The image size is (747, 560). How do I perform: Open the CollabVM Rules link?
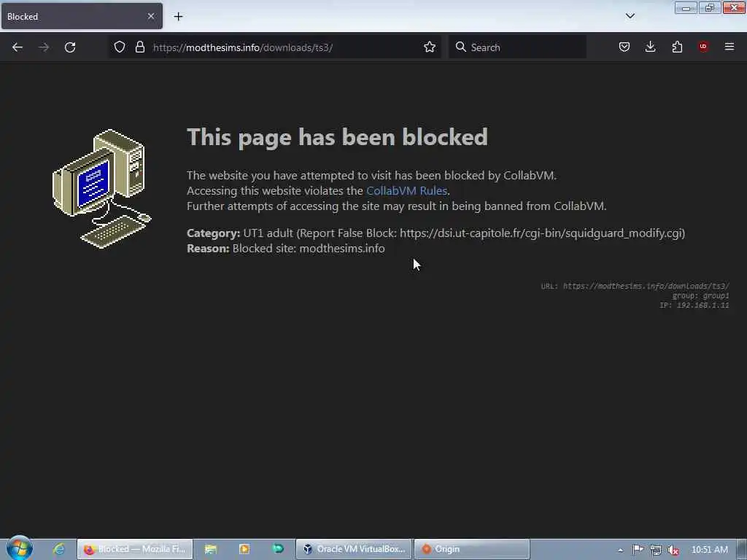tap(406, 190)
